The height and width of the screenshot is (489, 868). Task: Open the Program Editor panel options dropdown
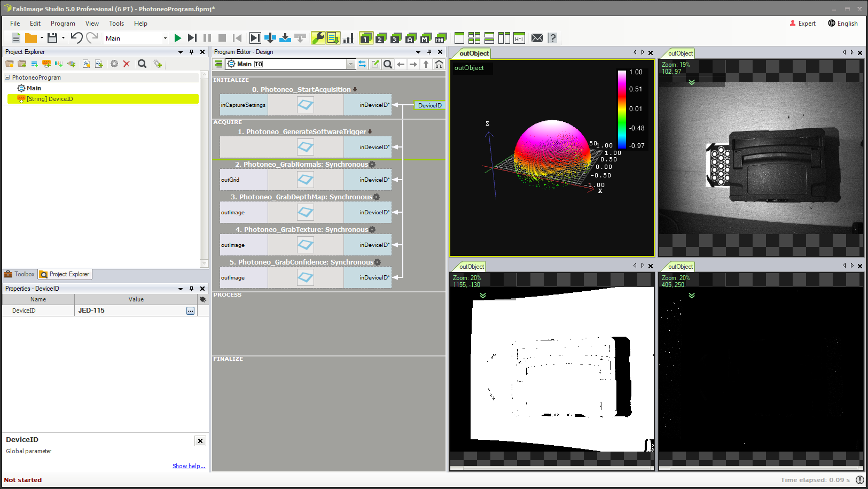coord(418,52)
